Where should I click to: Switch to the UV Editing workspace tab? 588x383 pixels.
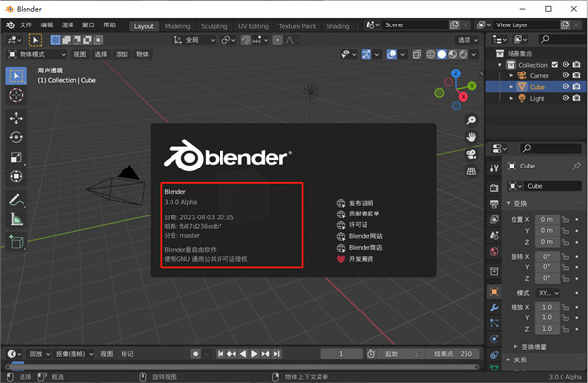tap(253, 26)
